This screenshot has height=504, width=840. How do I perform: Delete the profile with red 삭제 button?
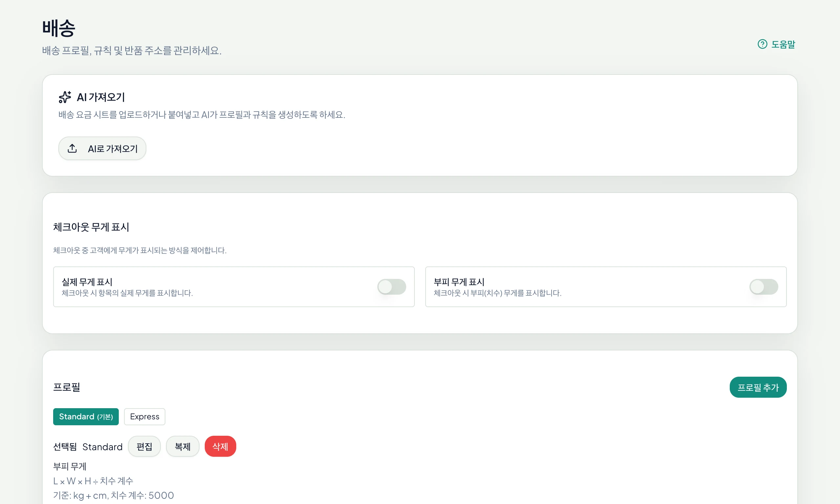coord(220,447)
